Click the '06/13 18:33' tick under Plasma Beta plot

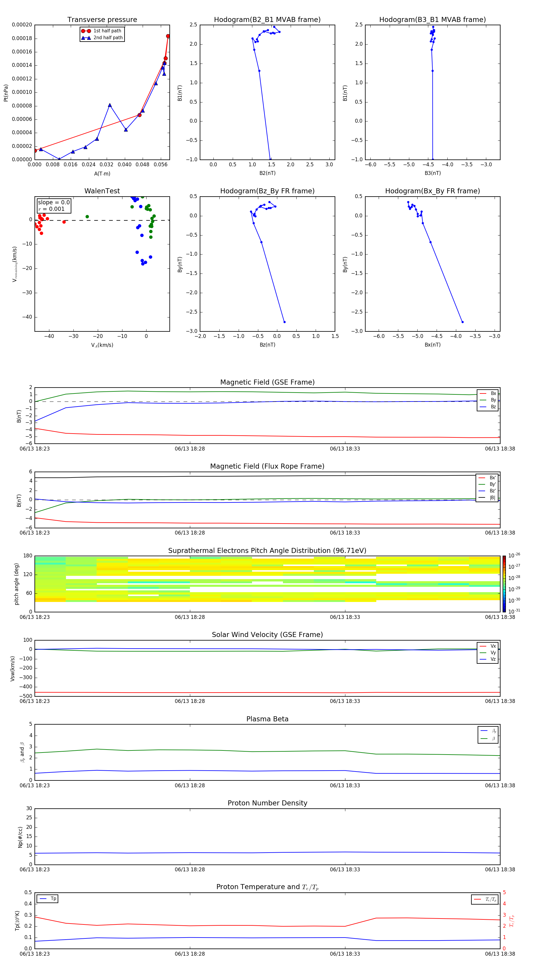click(345, 785)
